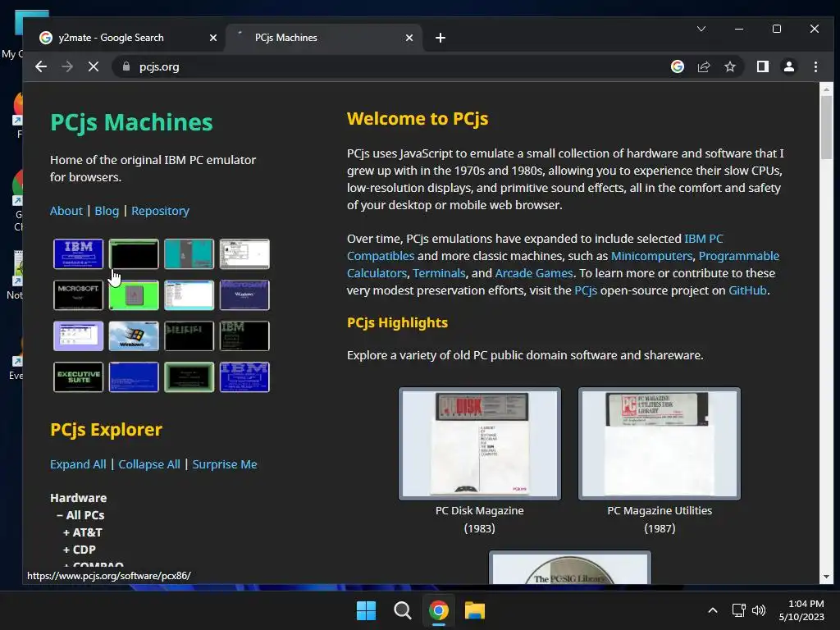Image resolution: width=840 pixels, height=630 pixels.
Task: Open the black IBM text thumbnail in third row
Action: pos(244,336)
